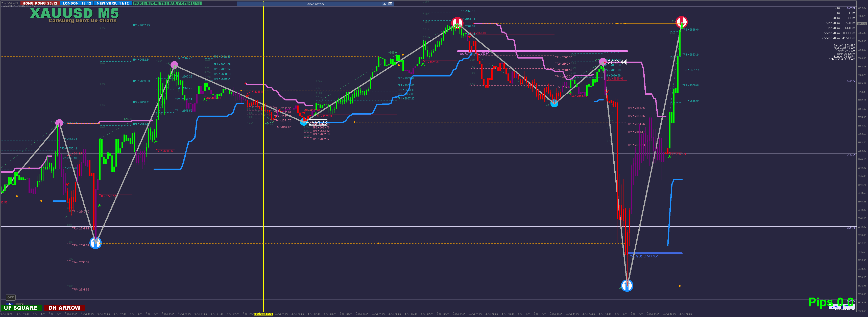Screen dimensions: 868x317
Task: Click the cyan circle marker labeled 2654.23
Action: click(x=304, y=122)
